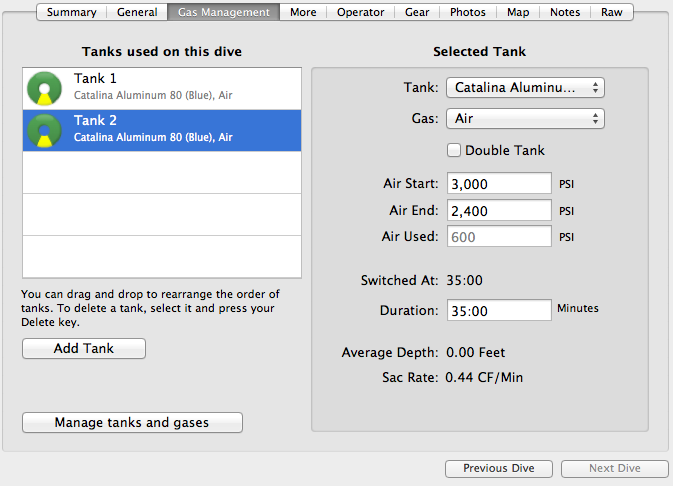Click the Tank 2 green cylinder icon

[x=44, y=130]
